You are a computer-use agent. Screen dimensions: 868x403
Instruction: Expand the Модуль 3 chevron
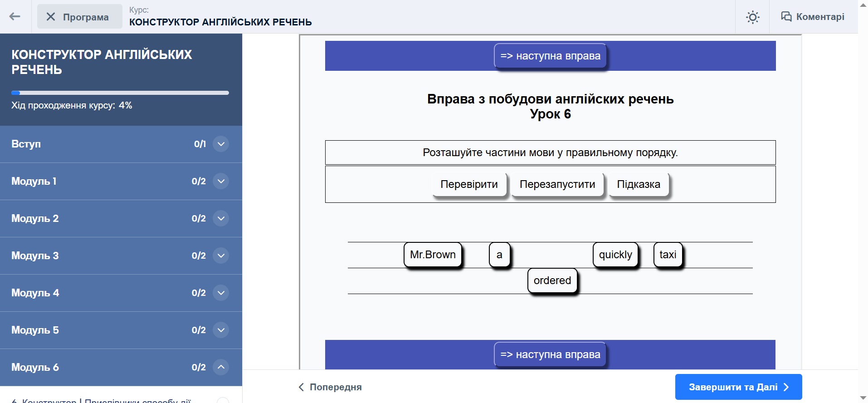point(221,256)
